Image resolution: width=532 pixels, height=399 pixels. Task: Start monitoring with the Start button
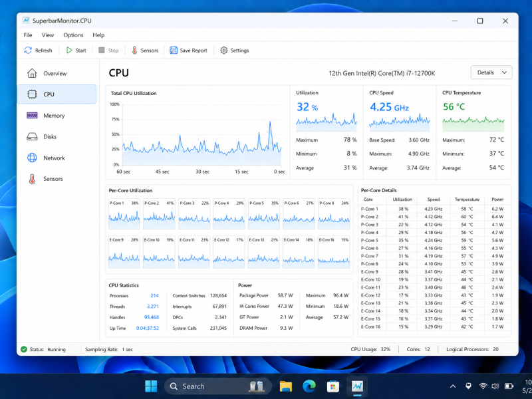(76, 51)
